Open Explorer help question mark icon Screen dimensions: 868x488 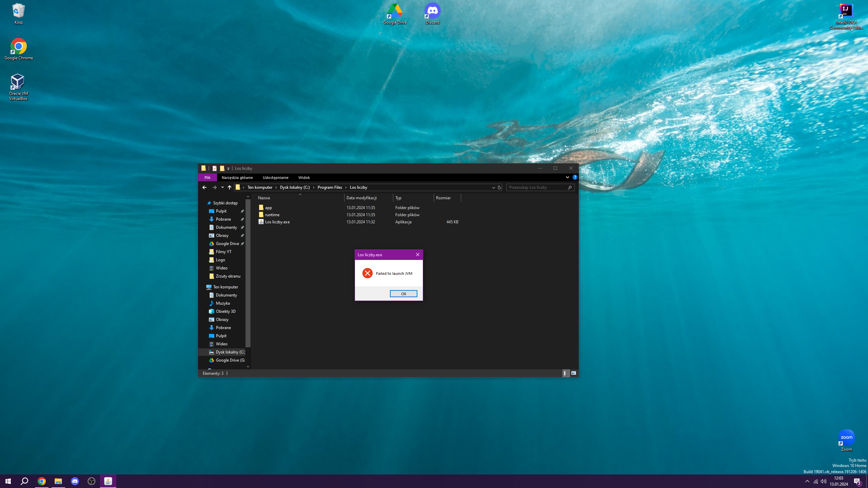[x=575, y=177]
